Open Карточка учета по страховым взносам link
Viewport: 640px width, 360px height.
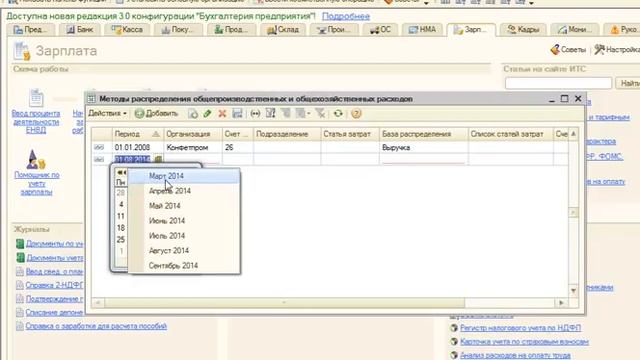click(x=524, y=342)
